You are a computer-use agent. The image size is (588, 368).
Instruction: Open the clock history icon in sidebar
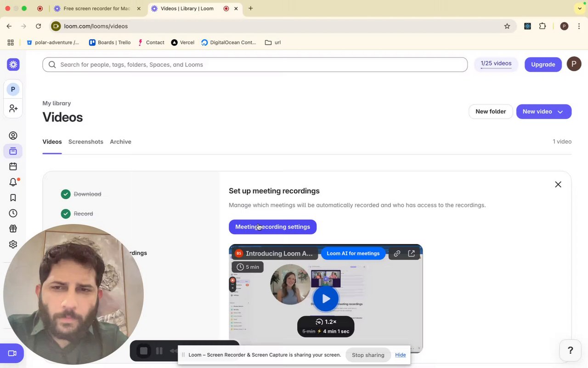pyautogui.click(x=13, y=213)
